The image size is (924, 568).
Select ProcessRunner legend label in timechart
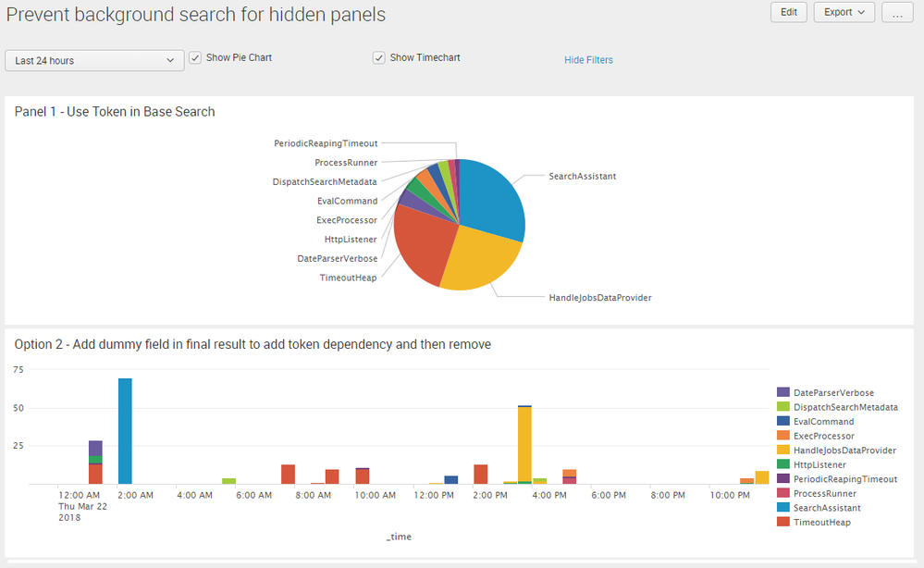[825, 494]
